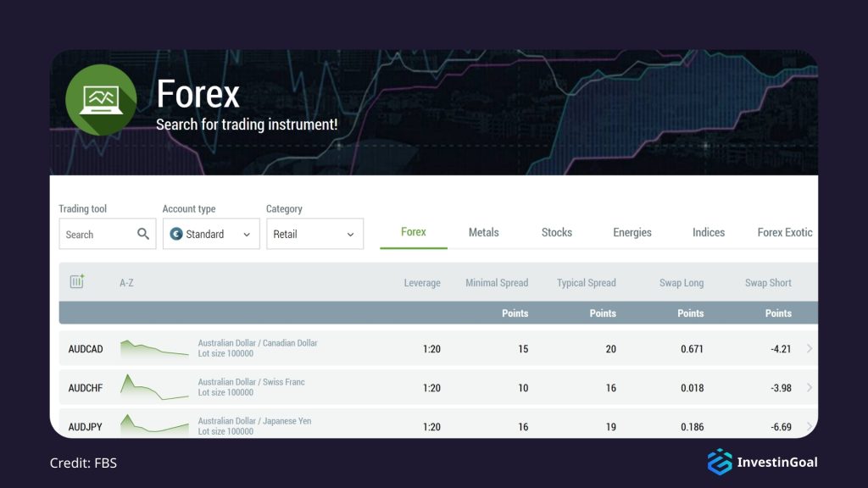Viewport: 868px width, 488px height.
Task: Sort by the Swap Long column
Action: click(x=682, y=282)
